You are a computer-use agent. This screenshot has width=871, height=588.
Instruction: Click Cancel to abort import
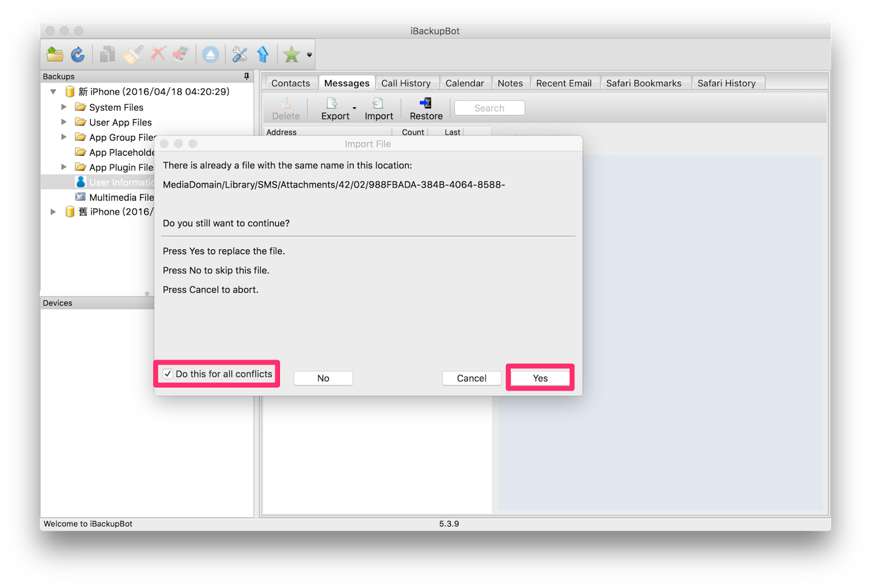coord(471,378)
